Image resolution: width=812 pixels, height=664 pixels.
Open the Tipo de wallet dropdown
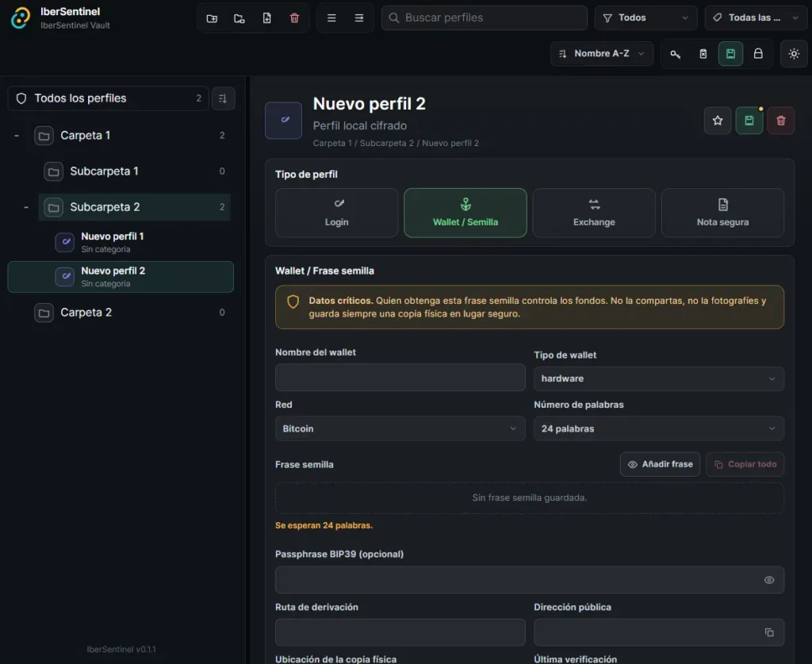(659, 378)
